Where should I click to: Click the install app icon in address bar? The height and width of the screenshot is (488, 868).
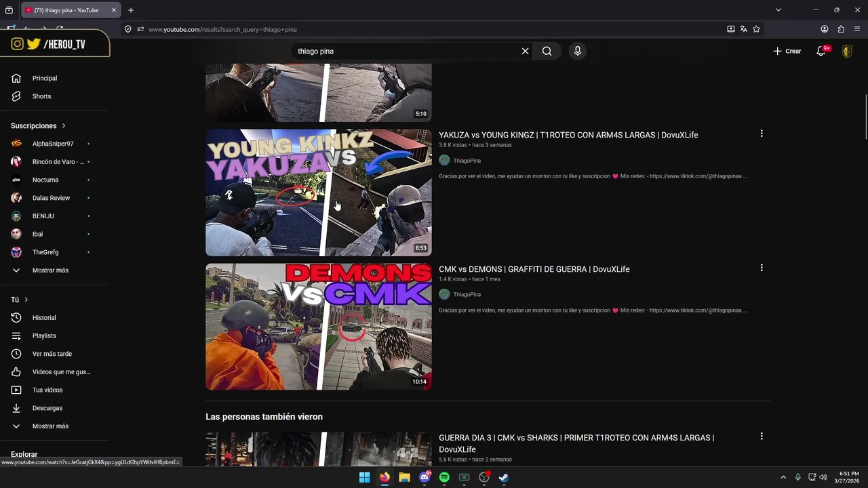click(x=730, y=29)
